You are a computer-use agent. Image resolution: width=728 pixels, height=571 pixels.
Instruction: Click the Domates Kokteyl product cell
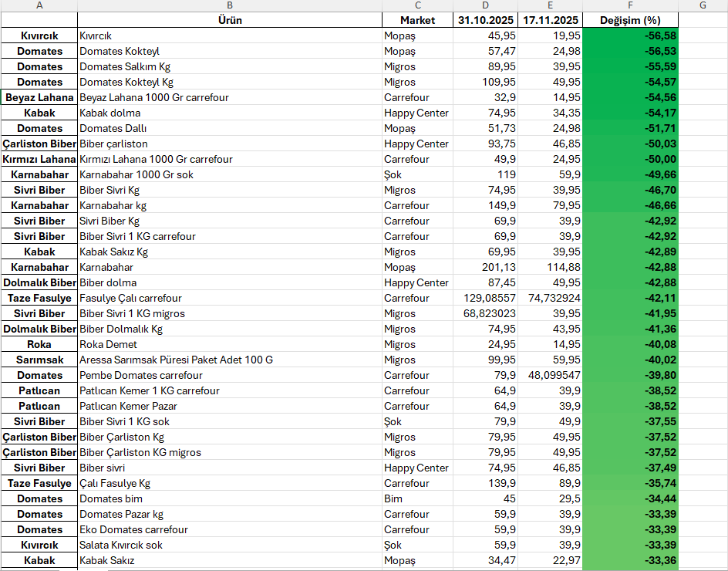point(230,51)
